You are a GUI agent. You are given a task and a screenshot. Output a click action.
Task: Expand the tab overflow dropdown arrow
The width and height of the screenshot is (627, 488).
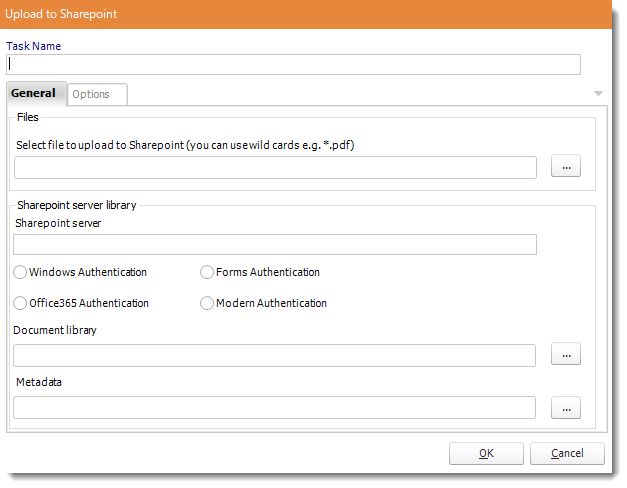point(598,94)
